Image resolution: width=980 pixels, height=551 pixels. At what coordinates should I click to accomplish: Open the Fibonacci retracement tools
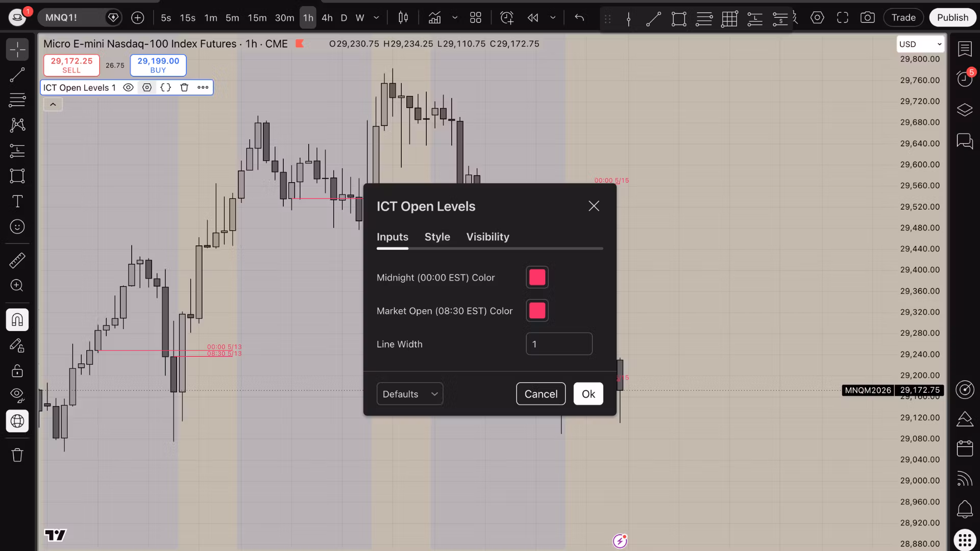point(17,100)
